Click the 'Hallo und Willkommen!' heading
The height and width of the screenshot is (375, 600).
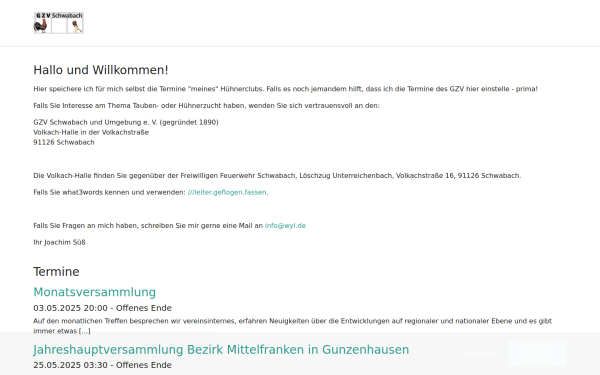(x=101, y=70)
